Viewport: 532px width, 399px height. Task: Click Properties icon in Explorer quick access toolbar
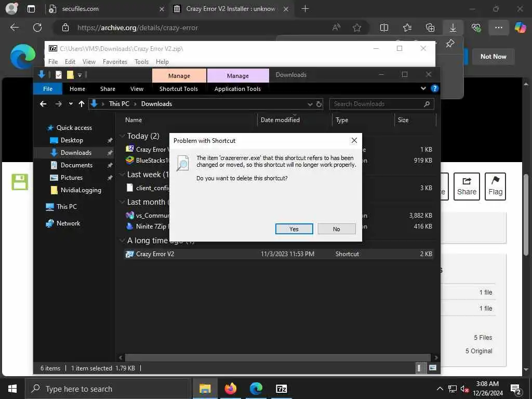(x=59, y=75)
